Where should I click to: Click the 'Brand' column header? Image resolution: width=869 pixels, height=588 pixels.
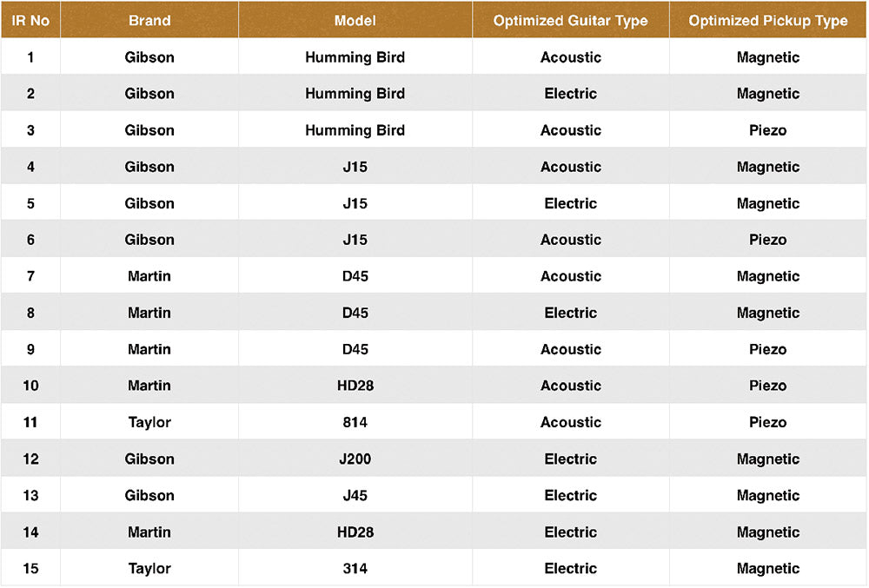[x=149, y=21]
